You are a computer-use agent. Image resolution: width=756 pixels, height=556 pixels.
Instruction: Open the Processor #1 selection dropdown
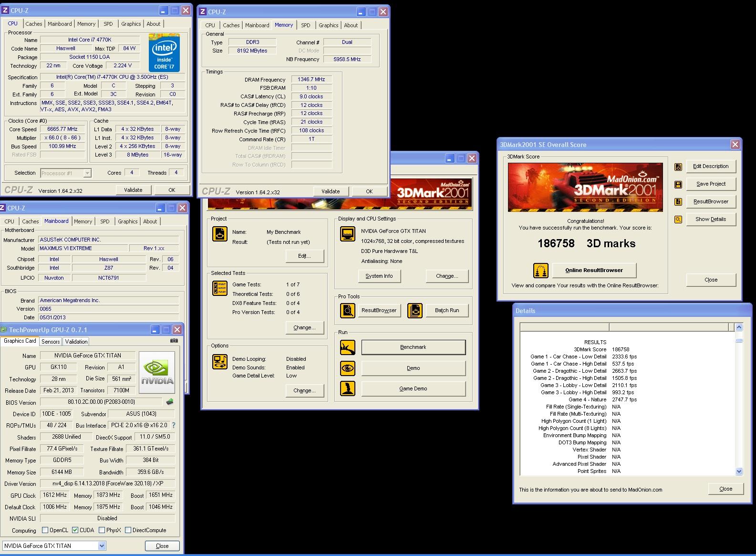(x=87, y=173)
